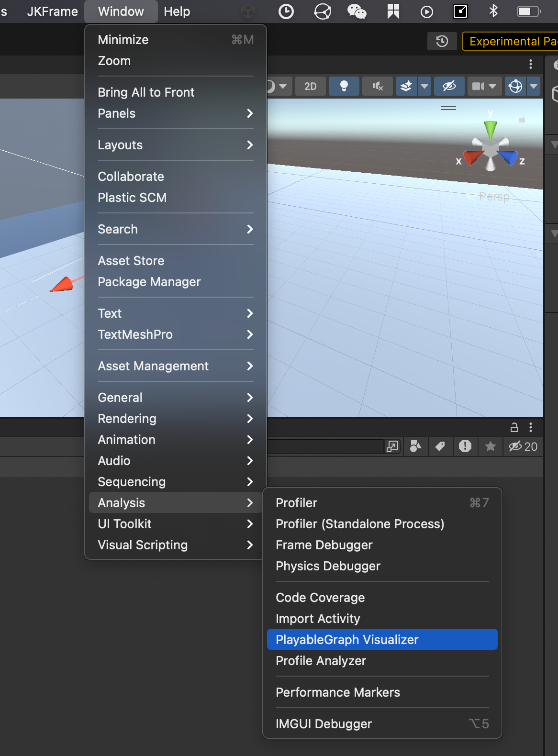Viewport: 558px width, 756px height.
Task: Open Frame Debugger from Analysis submenu
Action: [382, 545]
